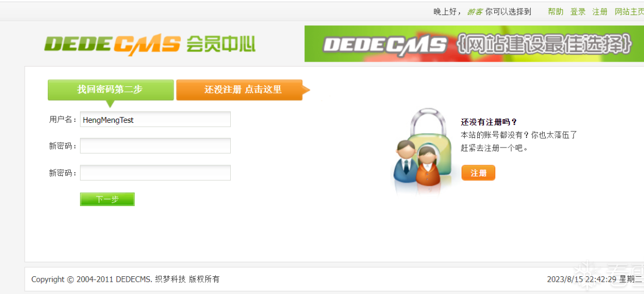Click the 游客 username text

click(474, 12)
